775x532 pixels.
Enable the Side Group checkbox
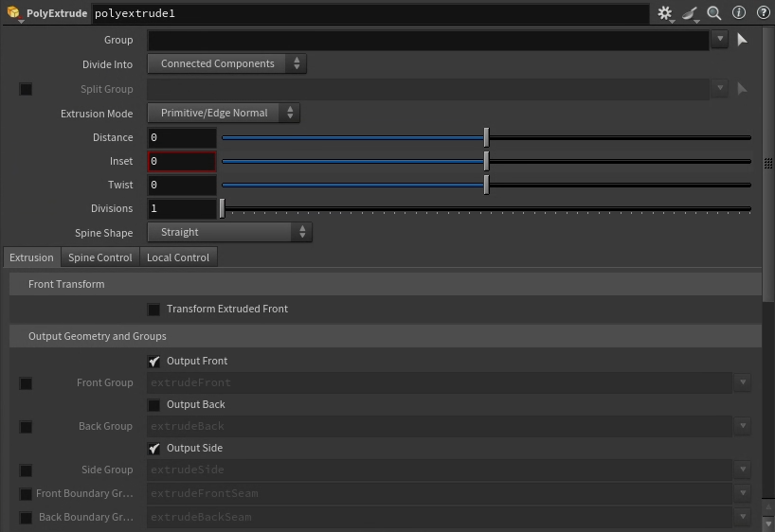coord(26,470)
